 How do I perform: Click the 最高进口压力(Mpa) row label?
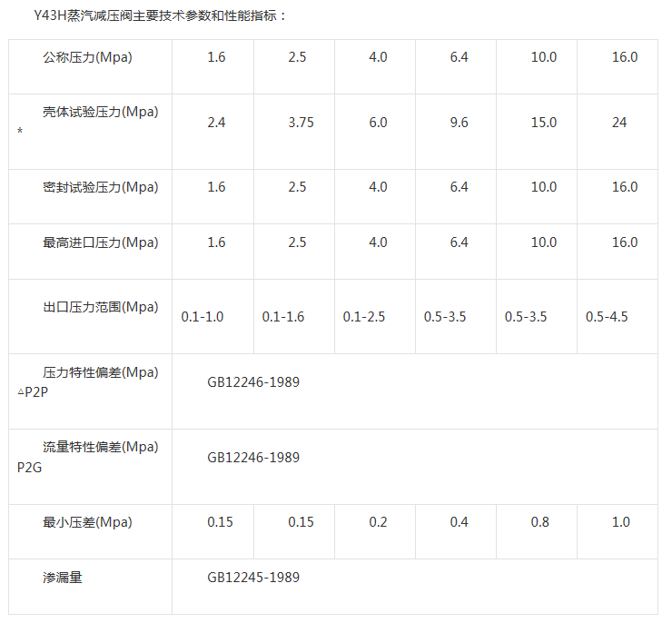tap(100, 242)
